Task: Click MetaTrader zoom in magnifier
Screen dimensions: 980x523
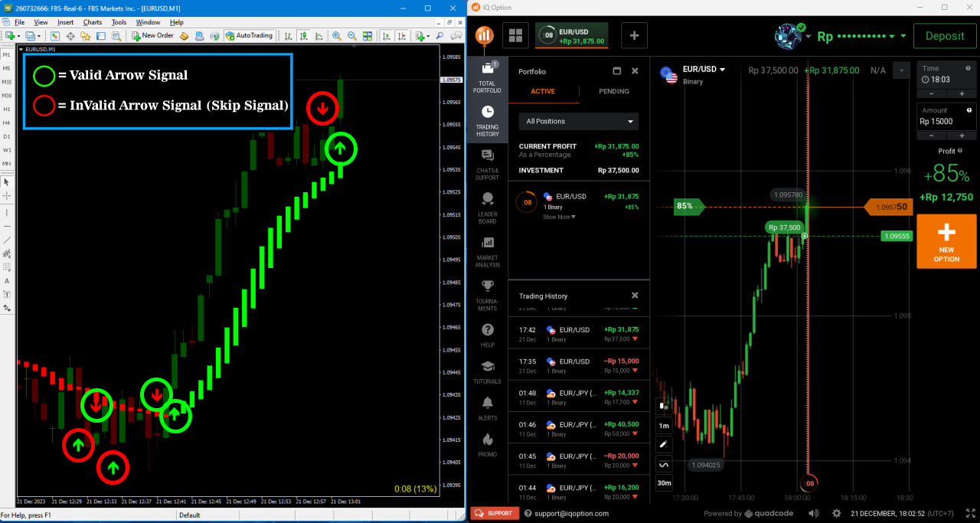Action: coord(336,35)
